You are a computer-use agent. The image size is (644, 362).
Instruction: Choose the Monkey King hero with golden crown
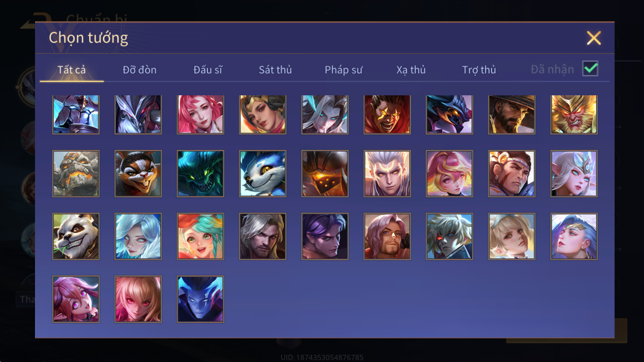tap(574, 115)
